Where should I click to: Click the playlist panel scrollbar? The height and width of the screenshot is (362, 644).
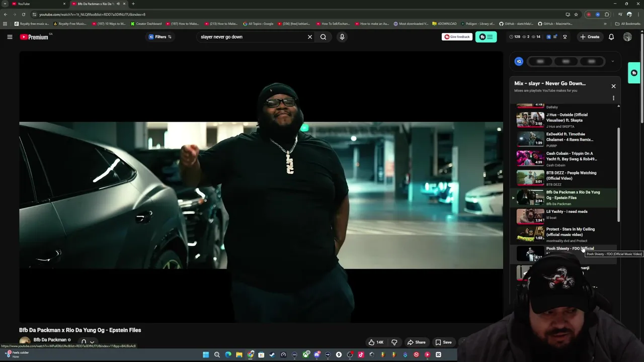click(618, 173)
